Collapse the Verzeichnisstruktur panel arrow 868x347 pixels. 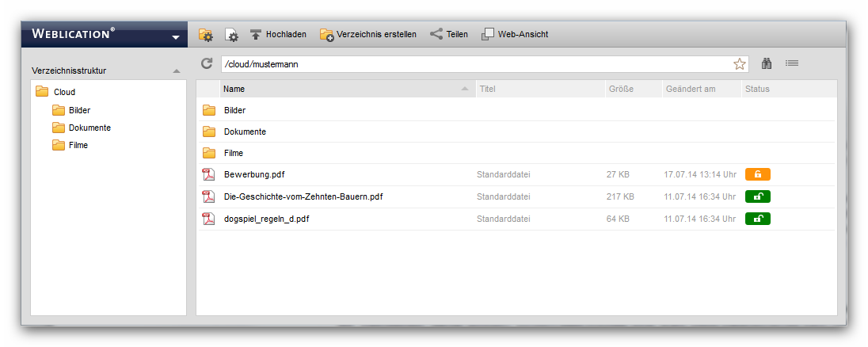tap(177, 71)
